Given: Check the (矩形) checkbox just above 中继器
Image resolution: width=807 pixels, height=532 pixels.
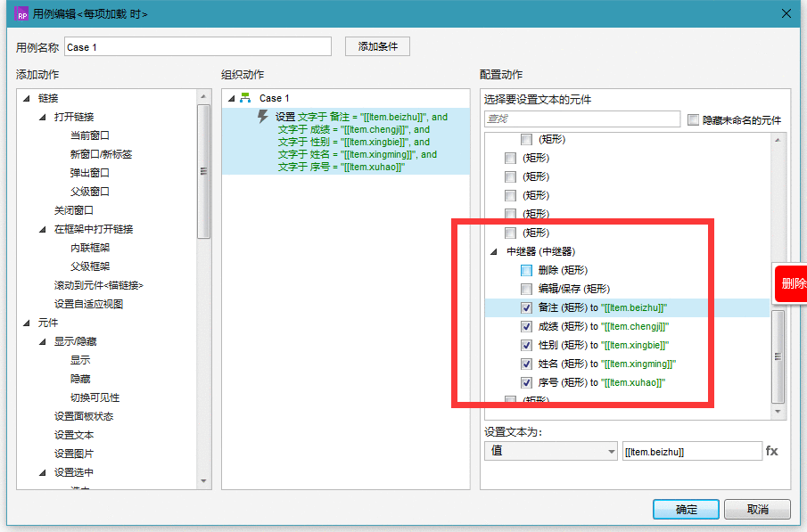Looking at the screenshot, I should (x=510, y=233).
